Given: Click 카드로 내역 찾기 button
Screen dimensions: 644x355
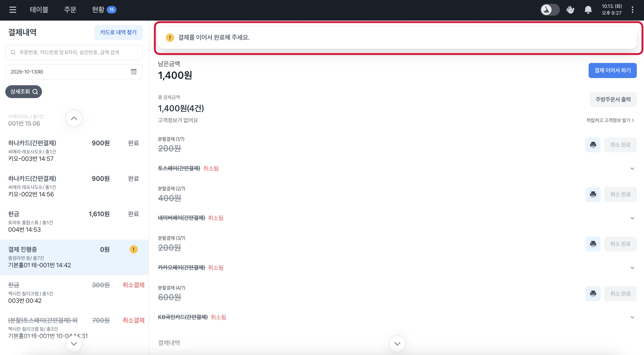Looking at the screenshot, I should 118,32.
